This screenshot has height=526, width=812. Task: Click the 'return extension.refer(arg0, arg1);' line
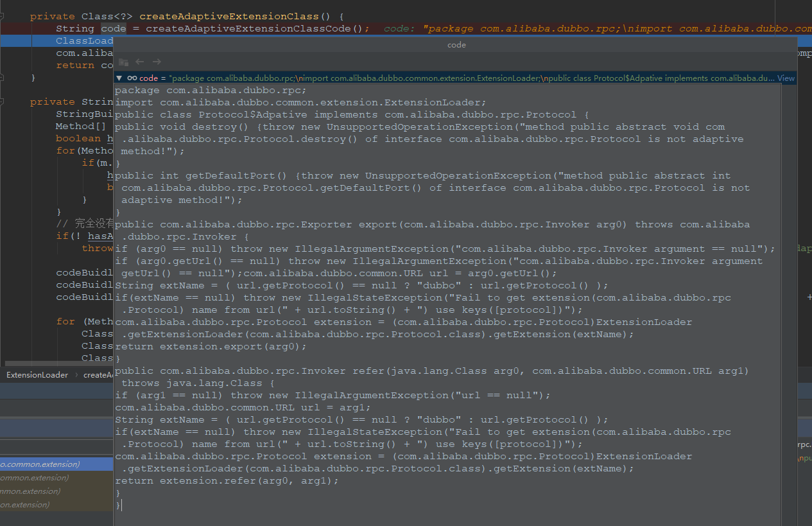tap(227, 481)
